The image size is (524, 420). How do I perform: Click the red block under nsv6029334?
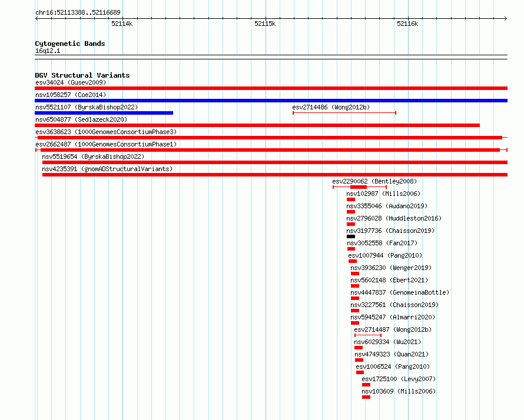[x=359, y=348]
